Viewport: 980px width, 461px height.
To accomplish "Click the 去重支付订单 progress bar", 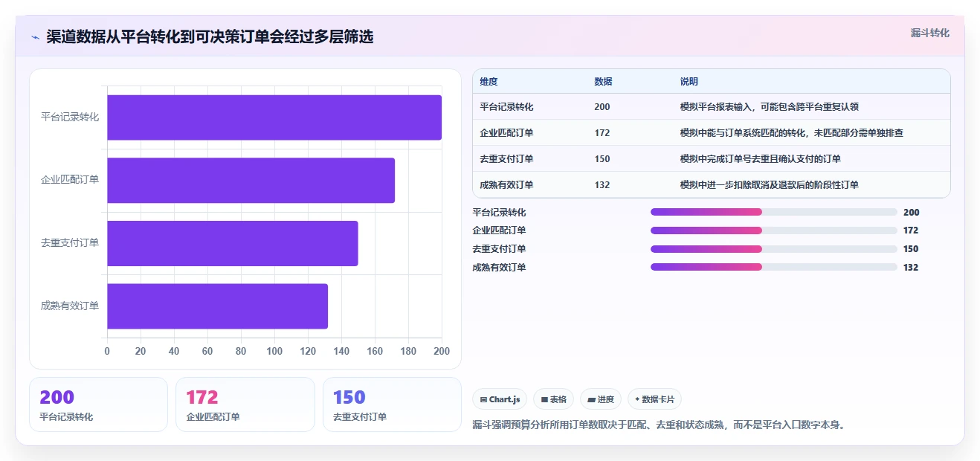I will coord(774,248).
